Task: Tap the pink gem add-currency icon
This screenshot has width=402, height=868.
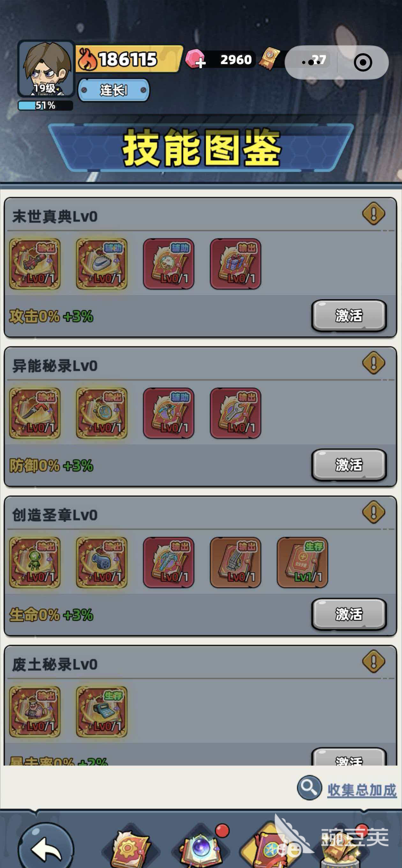Action: pyautogui.click(x=196, y=59)
